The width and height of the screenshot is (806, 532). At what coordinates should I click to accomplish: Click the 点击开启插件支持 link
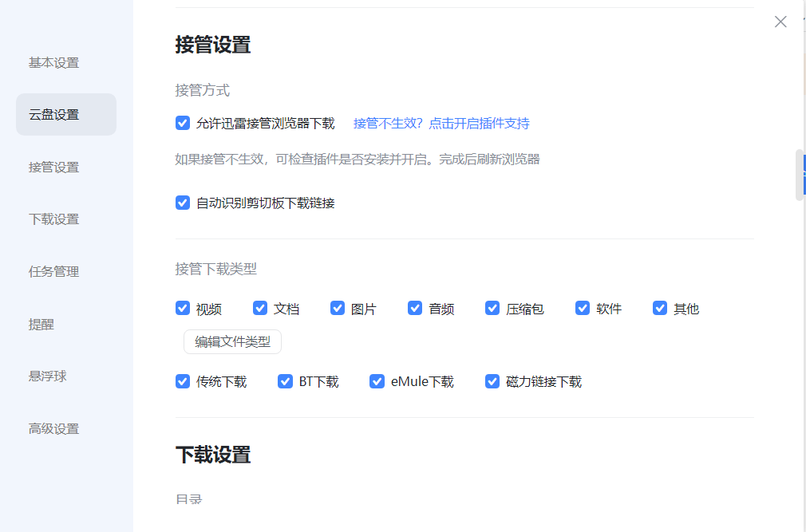coord(481,123)
